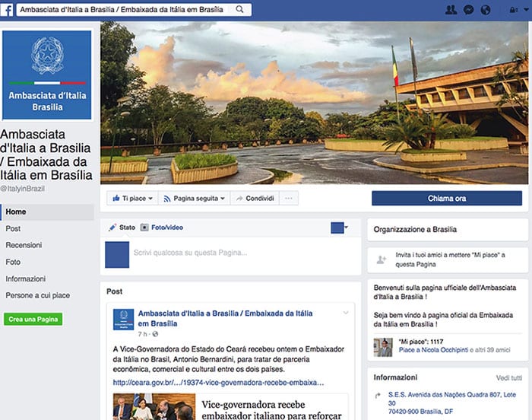Click the Condividi share button
532x420 pixels.
coord(255,198)
